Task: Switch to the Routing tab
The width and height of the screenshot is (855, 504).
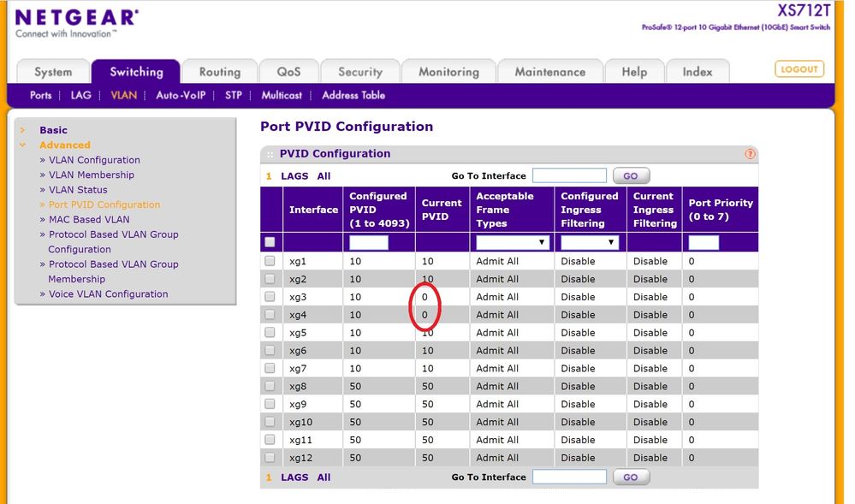Action: point(219,72)
